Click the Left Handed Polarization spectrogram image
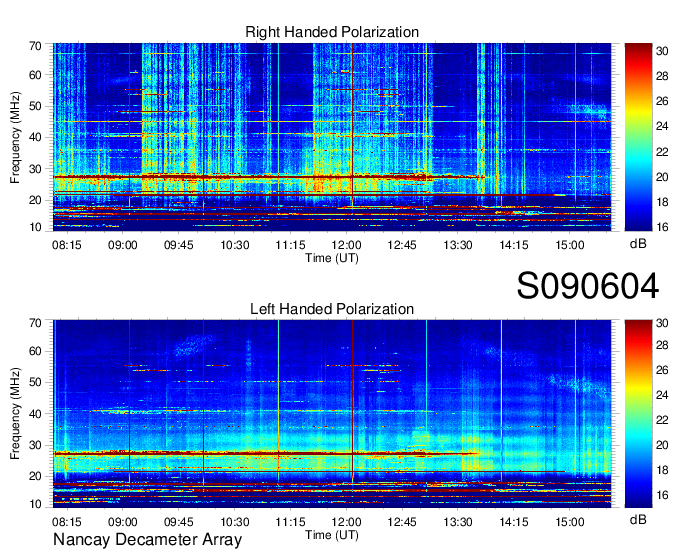The image size is (680, 552). pos(332,414)
